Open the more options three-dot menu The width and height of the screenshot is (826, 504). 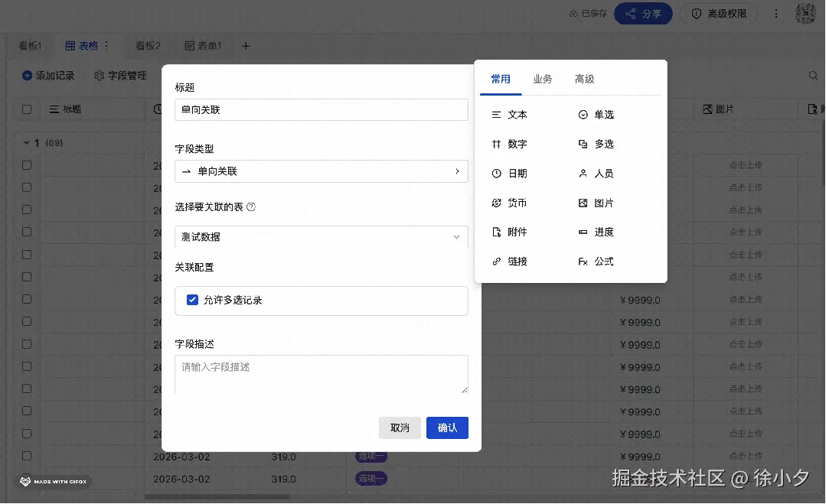point(775,13)
